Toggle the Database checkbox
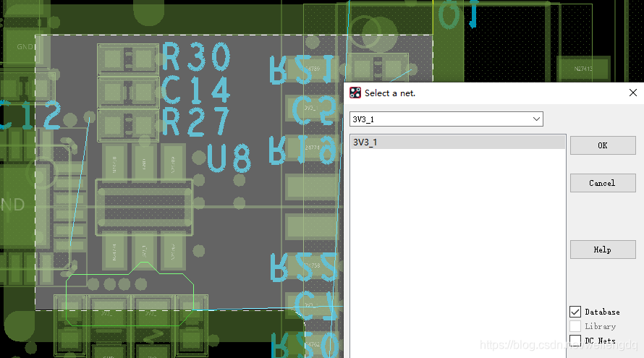This screenshot has height=358, width=644. [575, 312]
